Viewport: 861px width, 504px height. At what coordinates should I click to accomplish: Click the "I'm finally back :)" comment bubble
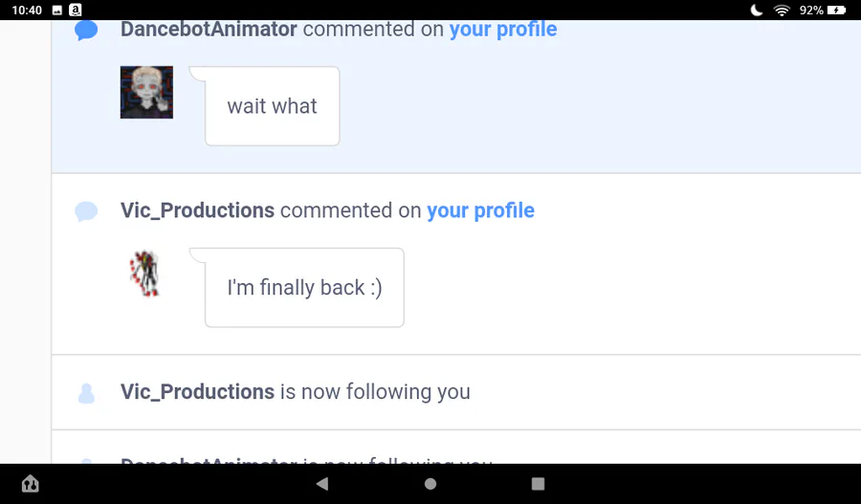(304, 288)
